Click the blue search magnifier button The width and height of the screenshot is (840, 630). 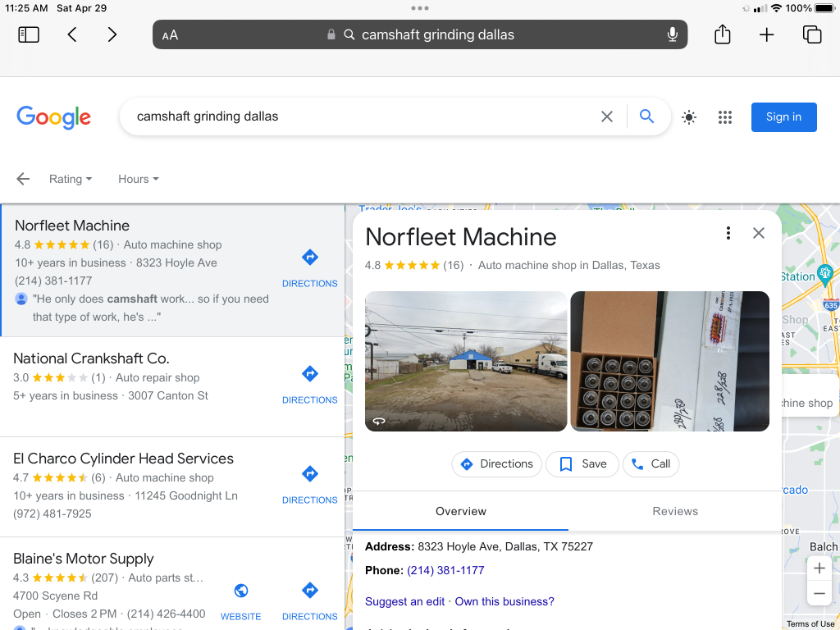646,116
